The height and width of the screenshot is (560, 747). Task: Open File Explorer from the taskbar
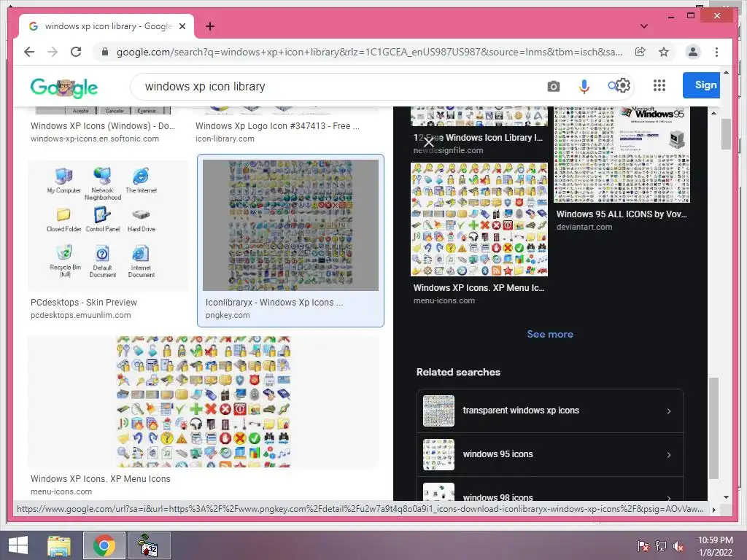coord(59,545)
